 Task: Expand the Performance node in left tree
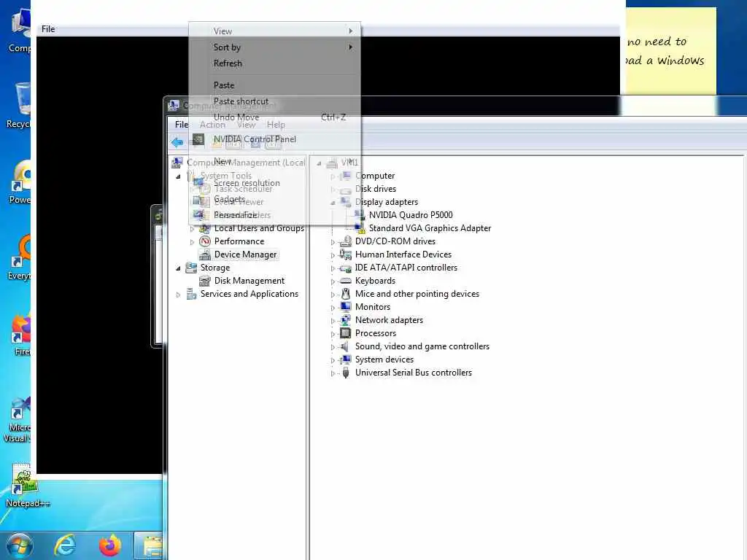(192, 242)
